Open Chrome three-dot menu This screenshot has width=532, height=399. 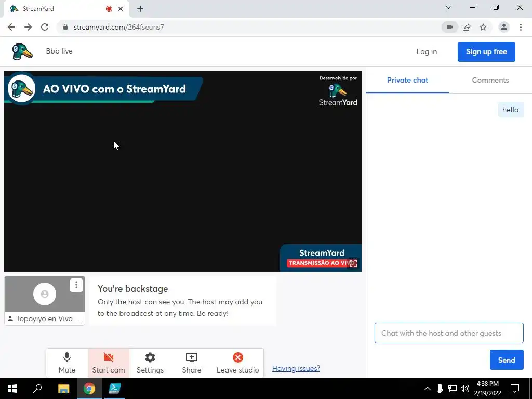[x=521, y=27]
